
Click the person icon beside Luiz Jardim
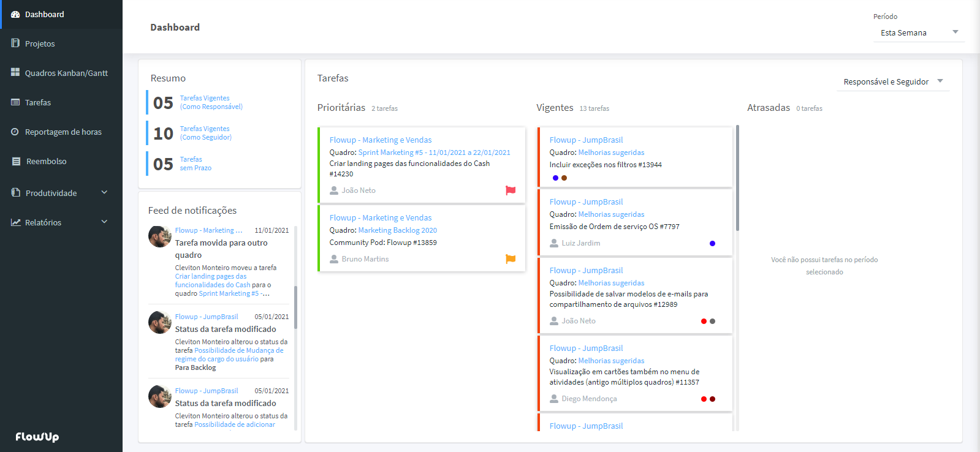(x=554, y=243)
